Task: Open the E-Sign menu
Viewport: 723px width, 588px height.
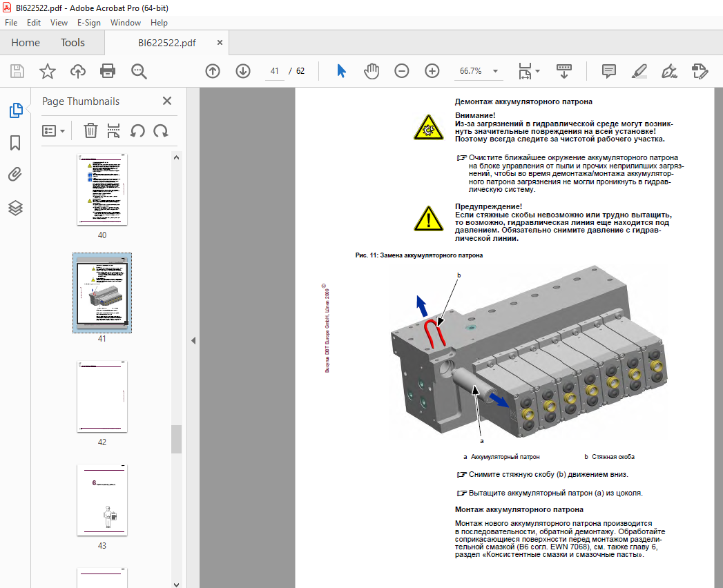Action: pos(88,23)
